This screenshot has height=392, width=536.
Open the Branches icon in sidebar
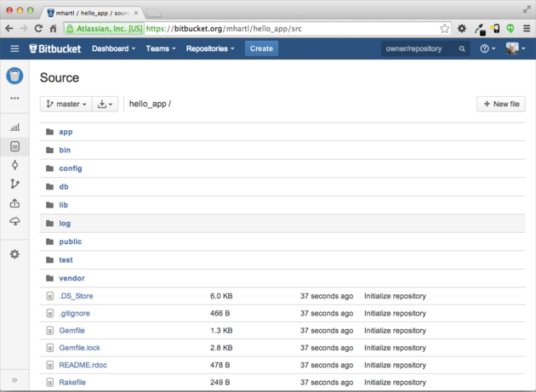pyautogui.click(x=14, y=184)
